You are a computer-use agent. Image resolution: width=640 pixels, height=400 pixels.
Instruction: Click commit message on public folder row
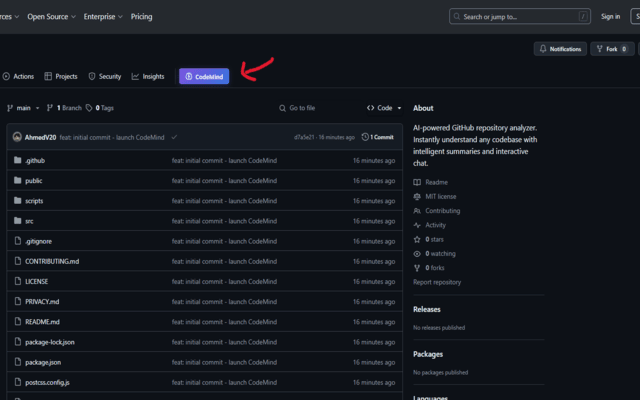click(224, 181)
